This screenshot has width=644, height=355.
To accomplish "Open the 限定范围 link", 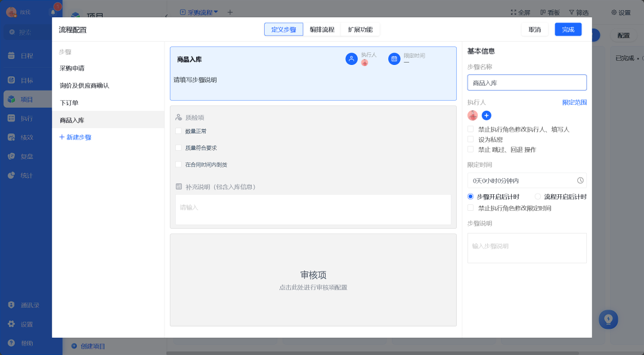I will tap(574, 102).
